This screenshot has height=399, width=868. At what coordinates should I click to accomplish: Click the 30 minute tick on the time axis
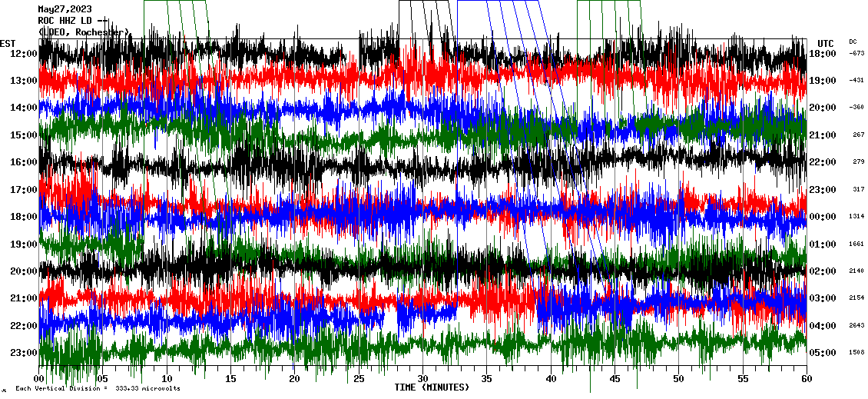click(422, 379)
